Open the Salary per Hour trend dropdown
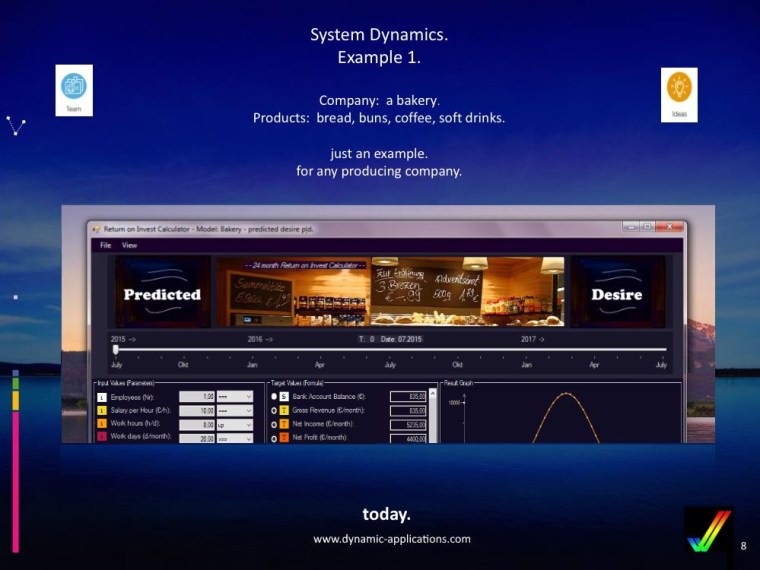 [x=236, y=411]
